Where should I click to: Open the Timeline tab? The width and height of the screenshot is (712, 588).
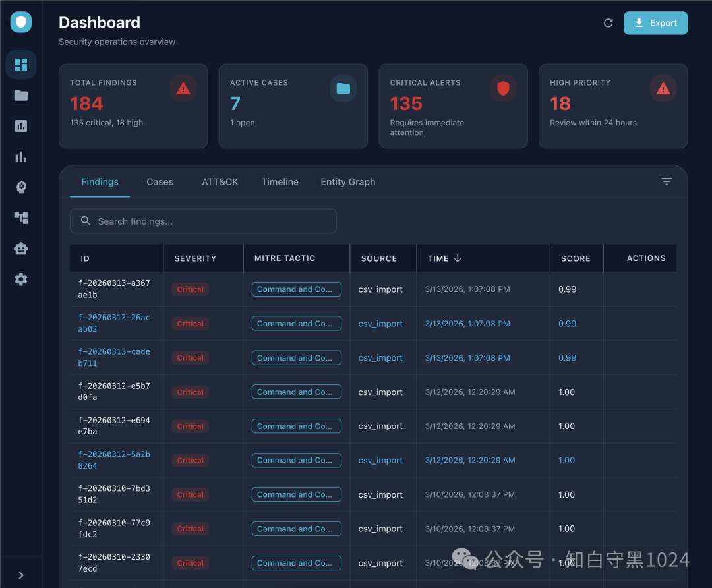(280, 182)
